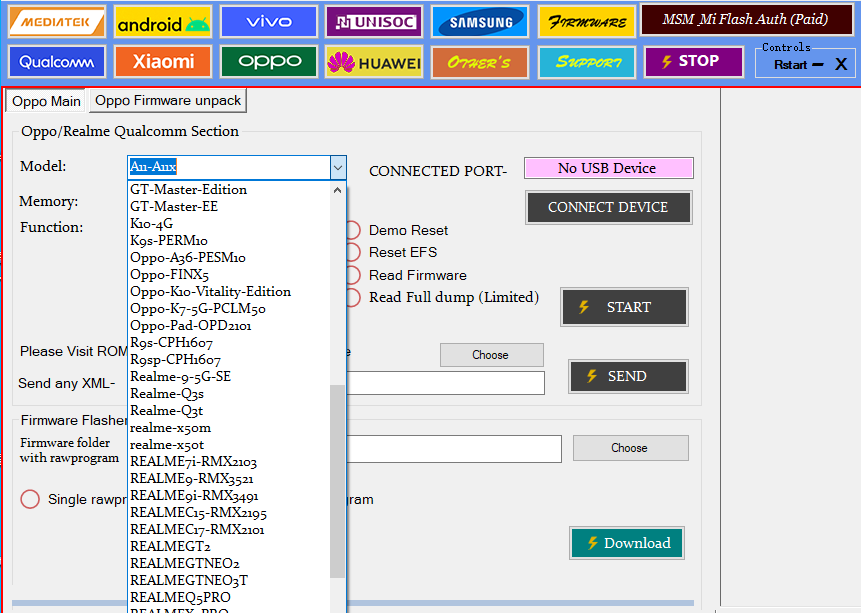The width and height of the screenshot is (861, 613).
Task: Choose the Reset EFS radio option
Action: coord(353,253)
